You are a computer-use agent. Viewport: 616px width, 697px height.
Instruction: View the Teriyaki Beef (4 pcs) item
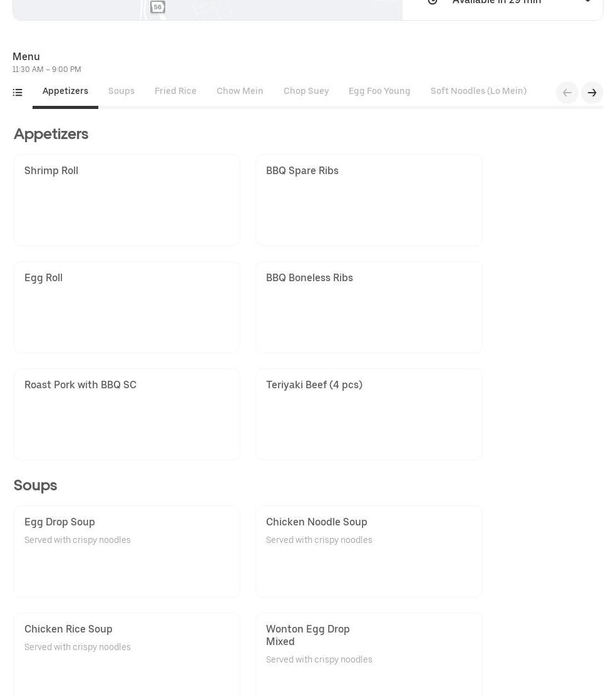point(369,414)
